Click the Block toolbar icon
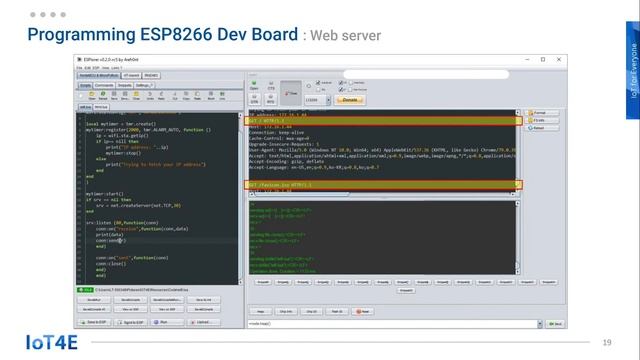Screen dimensions: 640x360 (x=211, y=96)
